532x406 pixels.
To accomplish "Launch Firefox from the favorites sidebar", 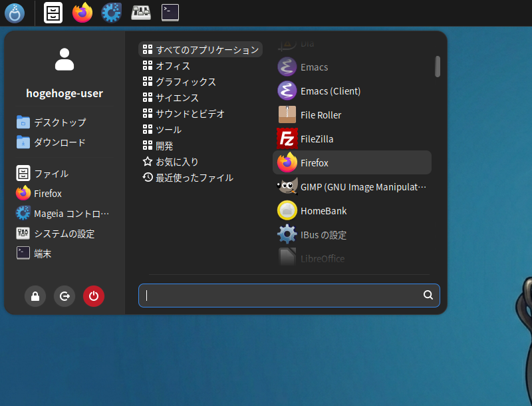I will [x=39, y=194].
